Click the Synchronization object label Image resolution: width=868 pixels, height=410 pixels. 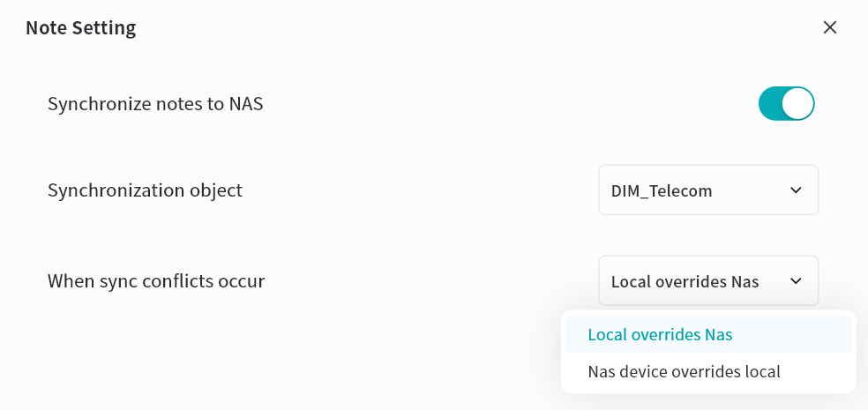point(145,190)
